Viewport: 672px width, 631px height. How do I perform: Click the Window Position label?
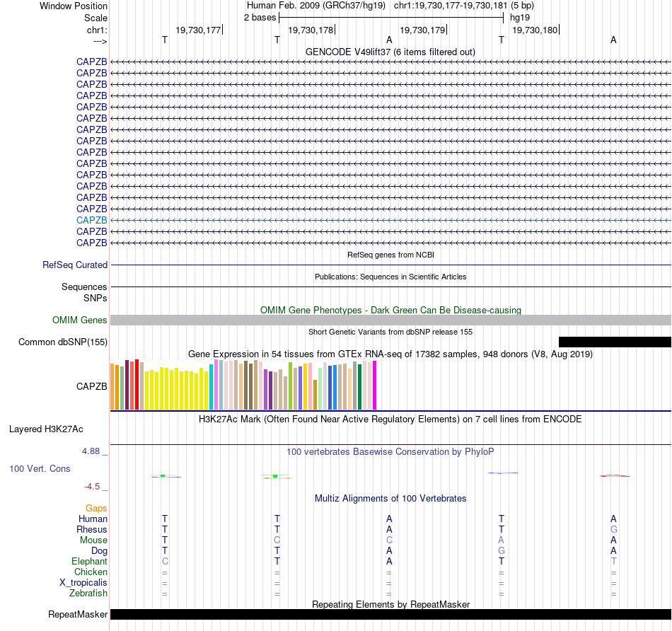pyautogui.click(x=74, y=6)
